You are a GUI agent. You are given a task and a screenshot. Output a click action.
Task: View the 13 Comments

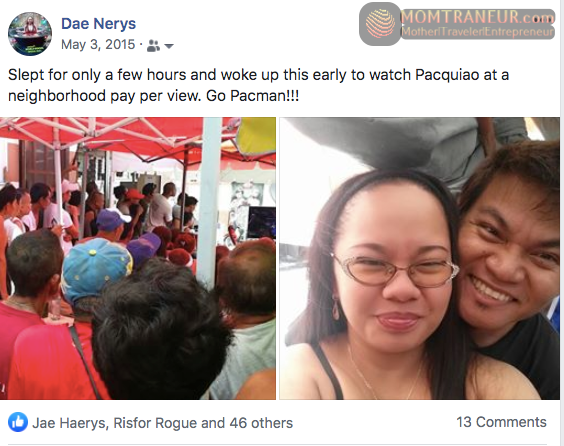pyautogui.click(x=501, y=422)
